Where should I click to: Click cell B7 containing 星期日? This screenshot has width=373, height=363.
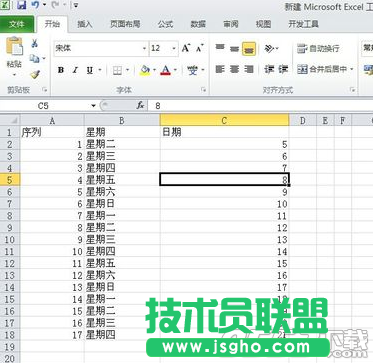pyautogui.click(x=122, y=204)
